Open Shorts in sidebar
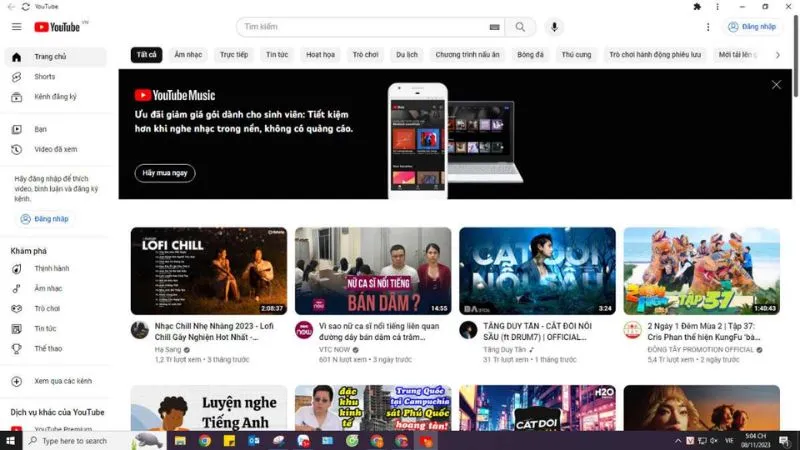 (56, 77)
